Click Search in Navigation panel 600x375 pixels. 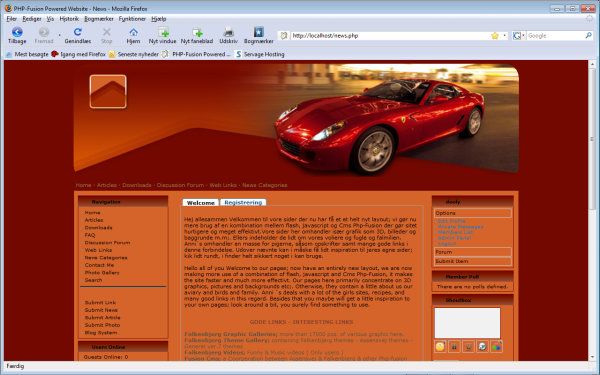(x=93, y=280)
